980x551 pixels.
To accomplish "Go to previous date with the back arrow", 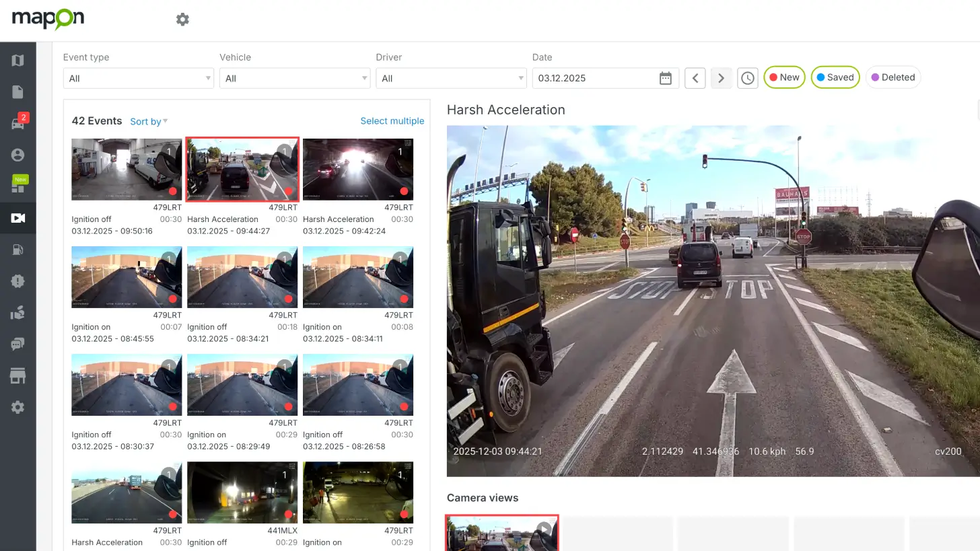I will tap(695, 78).
